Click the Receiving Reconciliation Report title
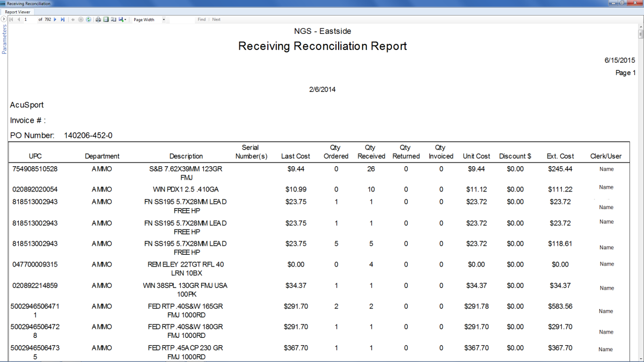This screenshot has height=362, width=644. pos(322,46)
